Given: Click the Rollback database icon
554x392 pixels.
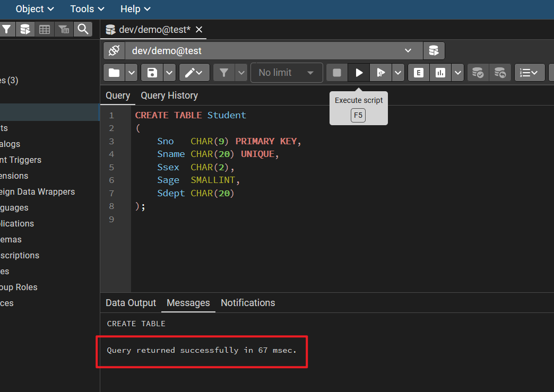Looking at the screenshot, I should 500,73.
